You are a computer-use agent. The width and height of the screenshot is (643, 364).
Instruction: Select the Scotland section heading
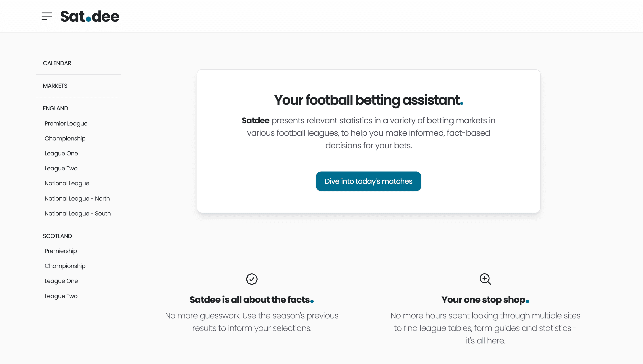point(57,236)
